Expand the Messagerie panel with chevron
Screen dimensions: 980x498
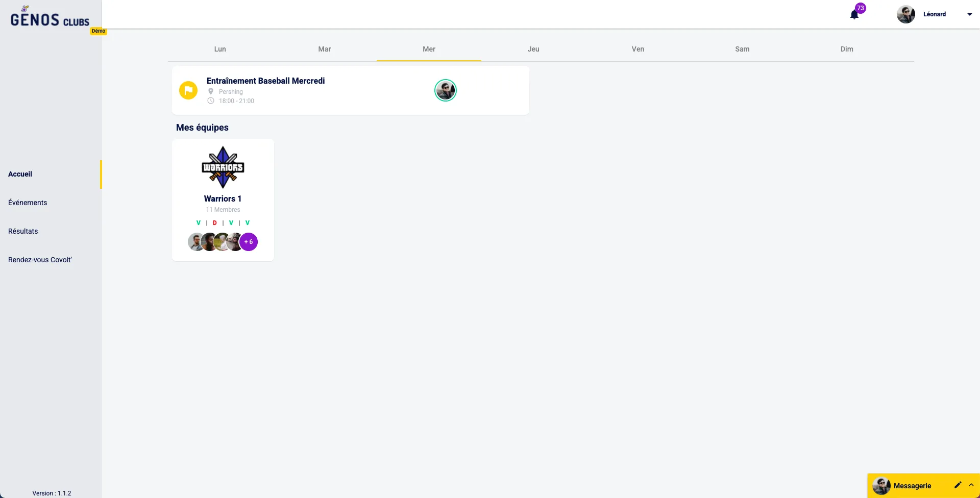click(971, 485)
